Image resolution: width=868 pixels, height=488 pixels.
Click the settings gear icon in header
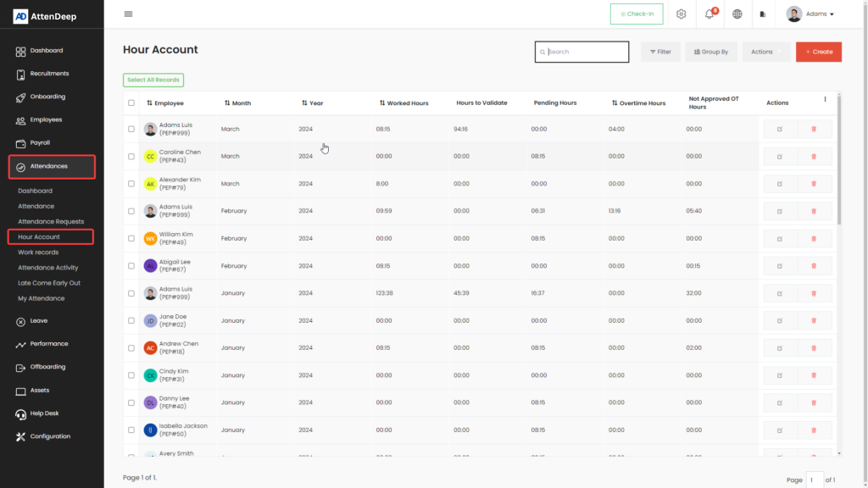[681, 14]
